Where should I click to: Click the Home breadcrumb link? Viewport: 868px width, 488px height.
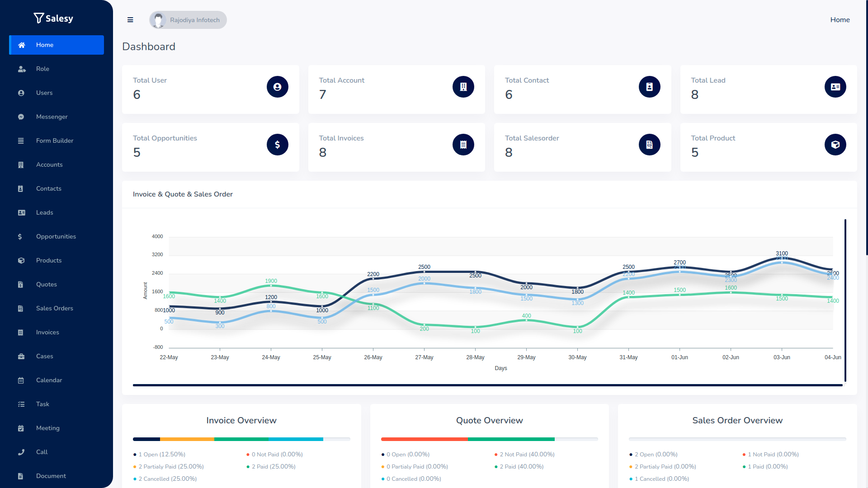[x=840, y=20]
